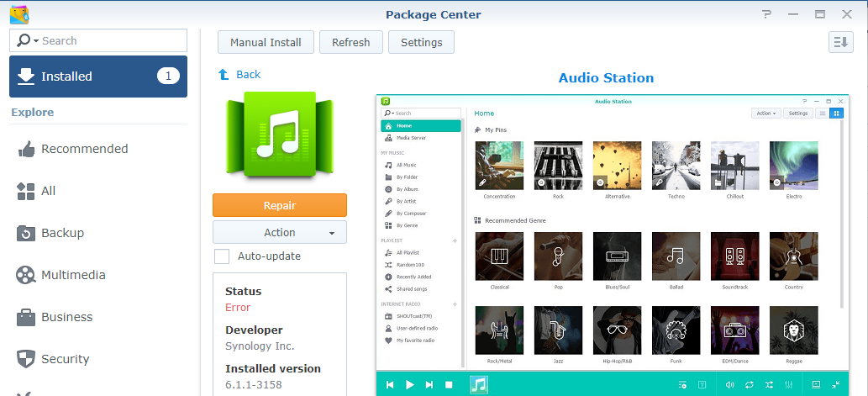Open the Audio Station preview screenshot
868x396 pixels.
pos(613,246)
